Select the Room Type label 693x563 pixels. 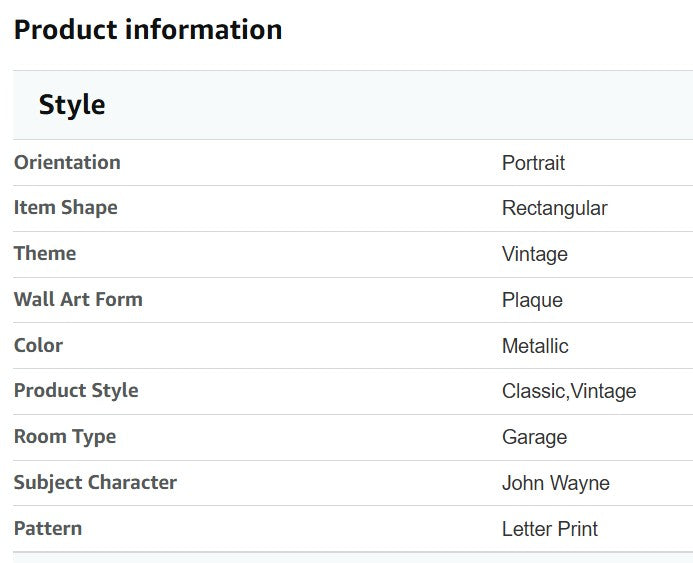coord(65,437)
